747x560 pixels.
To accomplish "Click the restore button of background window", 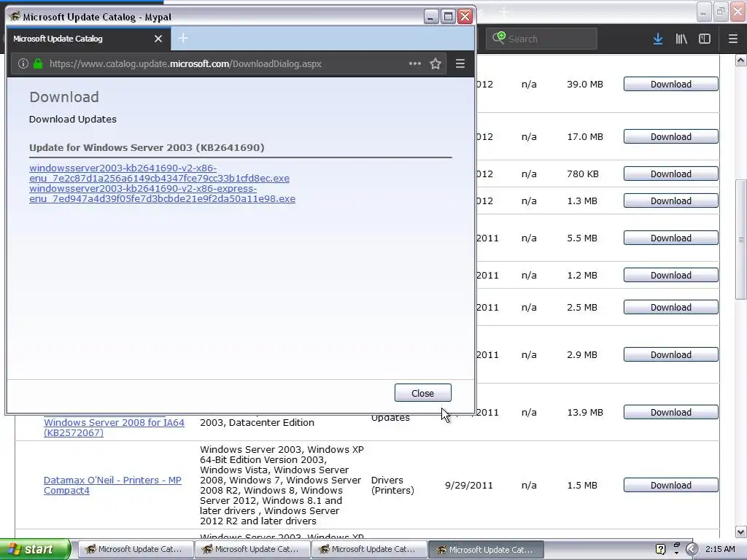I will [720, 12].
